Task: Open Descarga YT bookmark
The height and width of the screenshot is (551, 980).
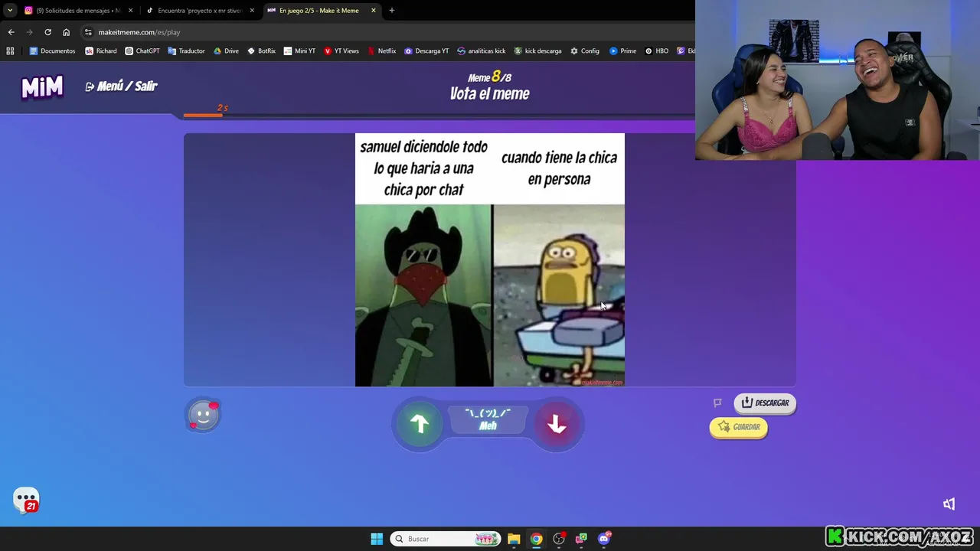Action: (426, 51)
